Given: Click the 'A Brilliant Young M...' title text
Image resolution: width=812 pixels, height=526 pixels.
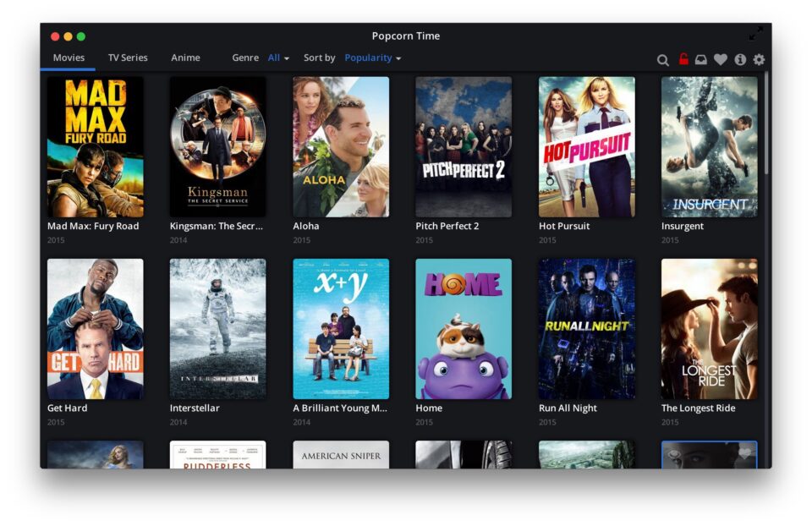Looking at the screenshot, I should tap(340, 408).
